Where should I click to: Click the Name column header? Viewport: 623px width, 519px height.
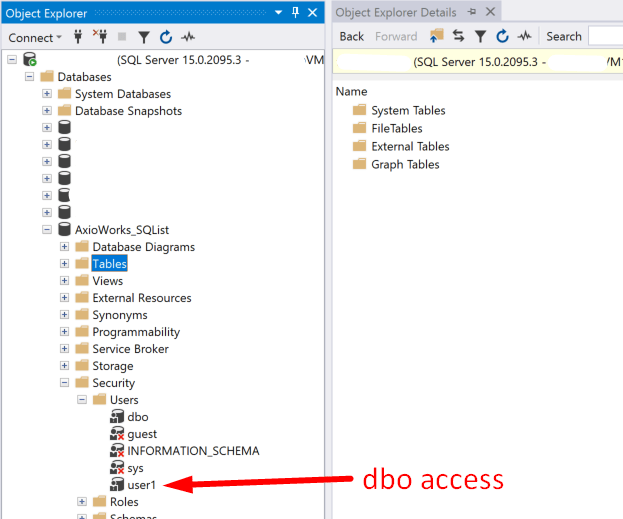point(351,91)
